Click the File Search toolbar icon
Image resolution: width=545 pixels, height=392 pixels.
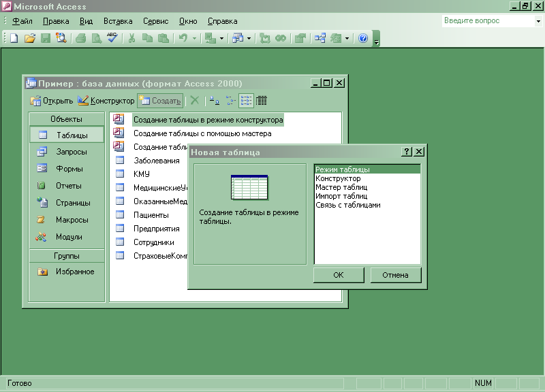(x=61, y=38)
